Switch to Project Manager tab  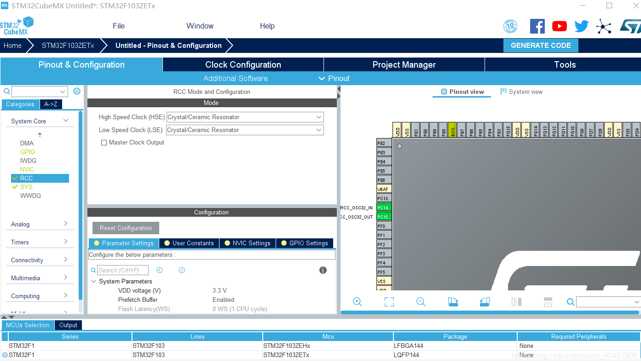pyautogui.click(x=404, y=65)
